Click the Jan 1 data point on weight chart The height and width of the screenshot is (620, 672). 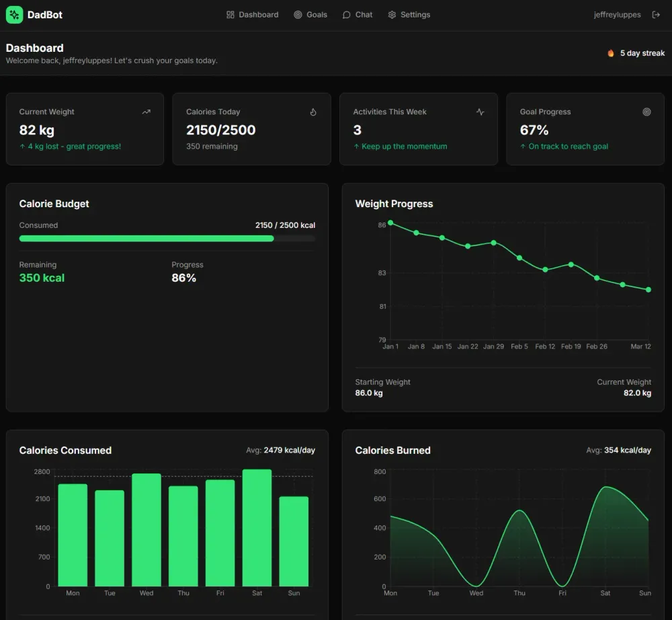point(390,223)
